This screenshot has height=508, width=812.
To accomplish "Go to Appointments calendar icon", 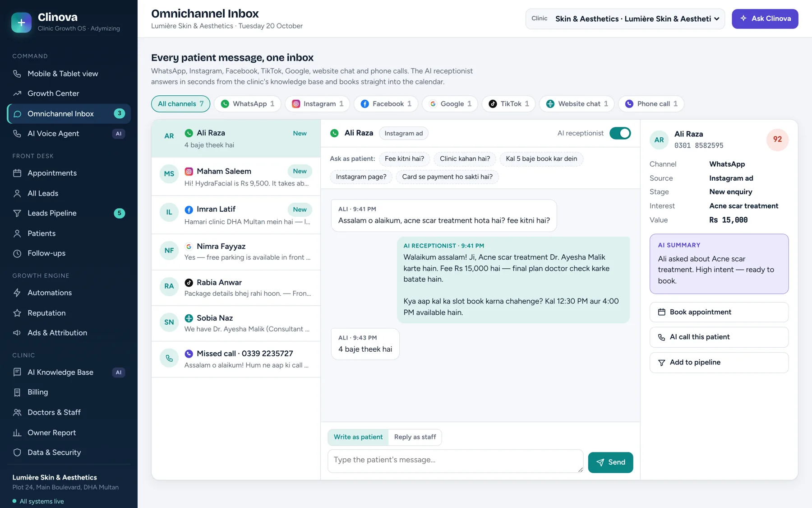I will [x=17, y=173].
